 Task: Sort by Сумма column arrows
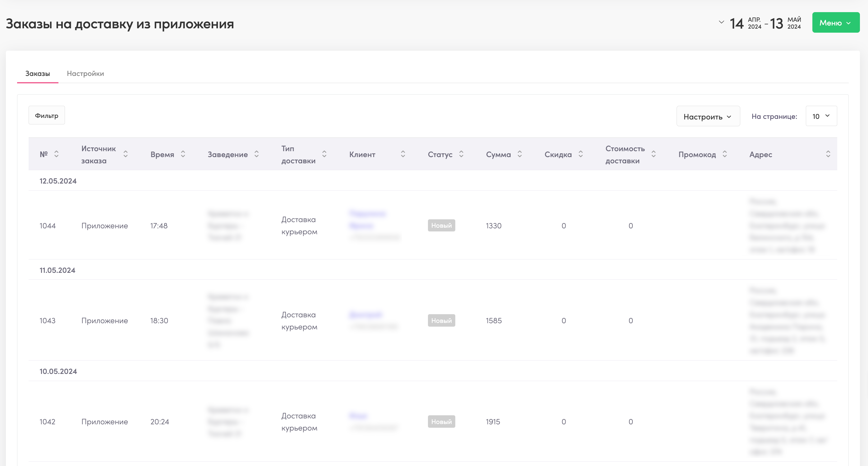pos(520,154)
